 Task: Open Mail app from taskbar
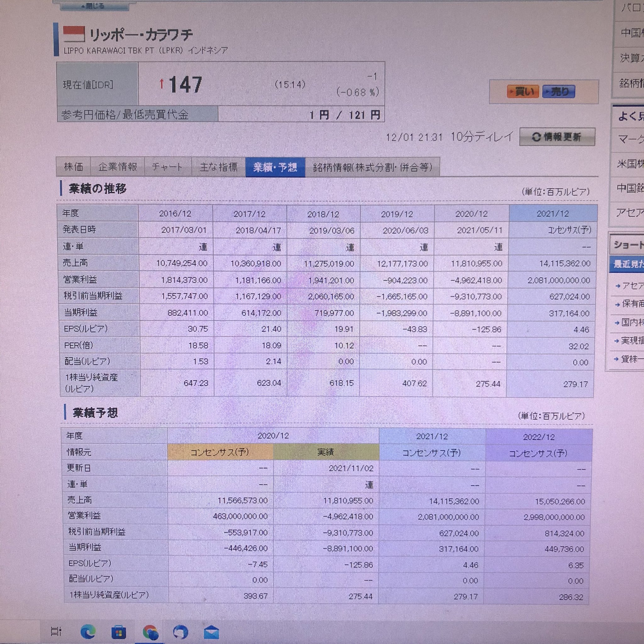(211, 632)
